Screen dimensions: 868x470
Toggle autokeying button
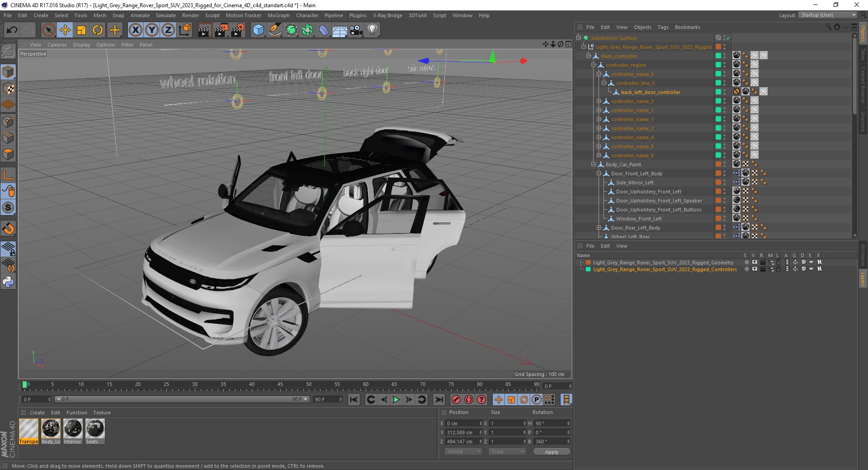coord(469,399)
